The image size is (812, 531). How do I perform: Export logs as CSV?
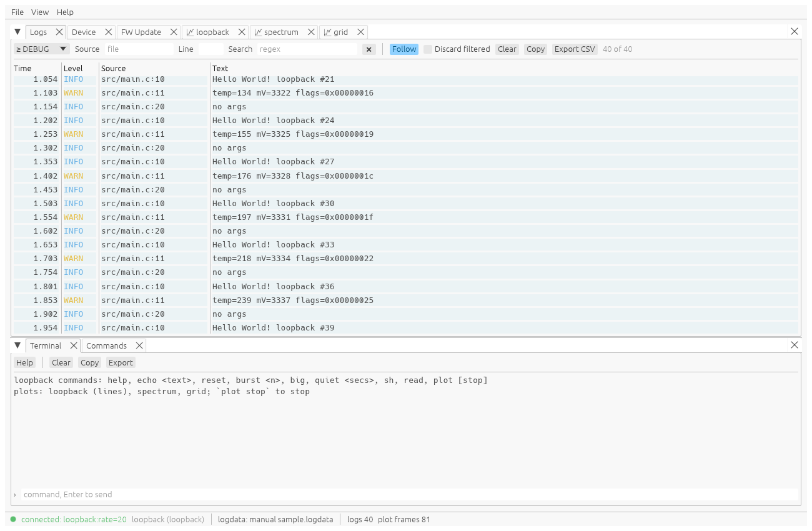pyautogui.click(x=575, y=49)
